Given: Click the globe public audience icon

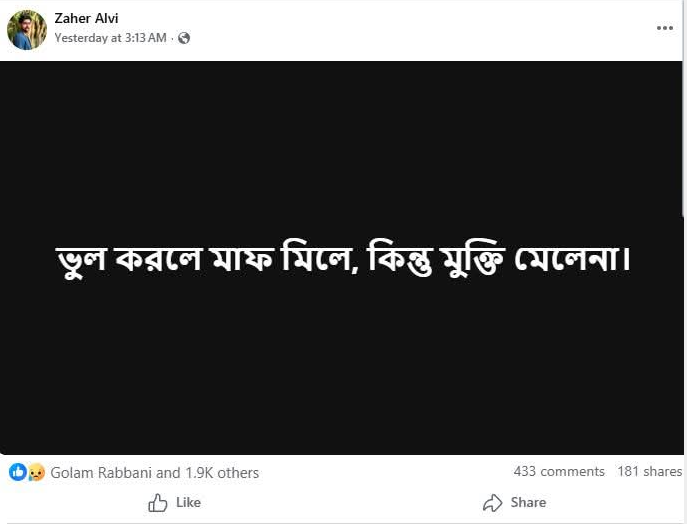Looking at the screenshot, I should click(x=184, y=38).
